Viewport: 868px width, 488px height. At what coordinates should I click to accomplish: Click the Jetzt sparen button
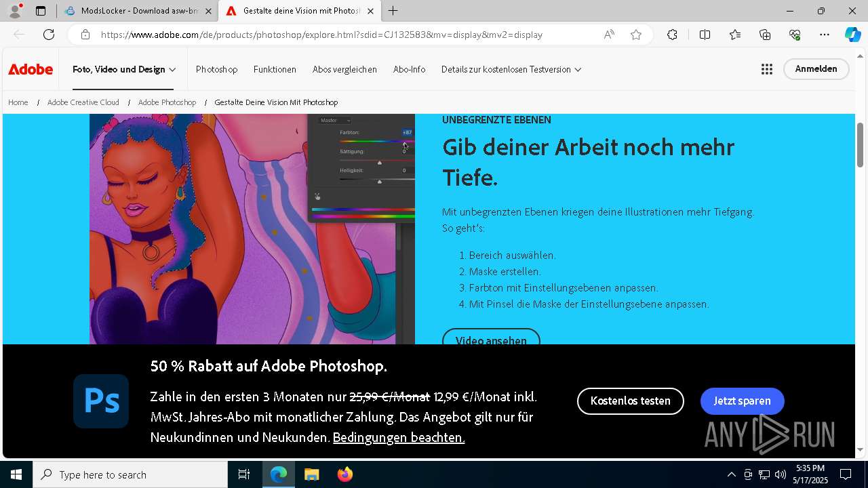[742, 401]
